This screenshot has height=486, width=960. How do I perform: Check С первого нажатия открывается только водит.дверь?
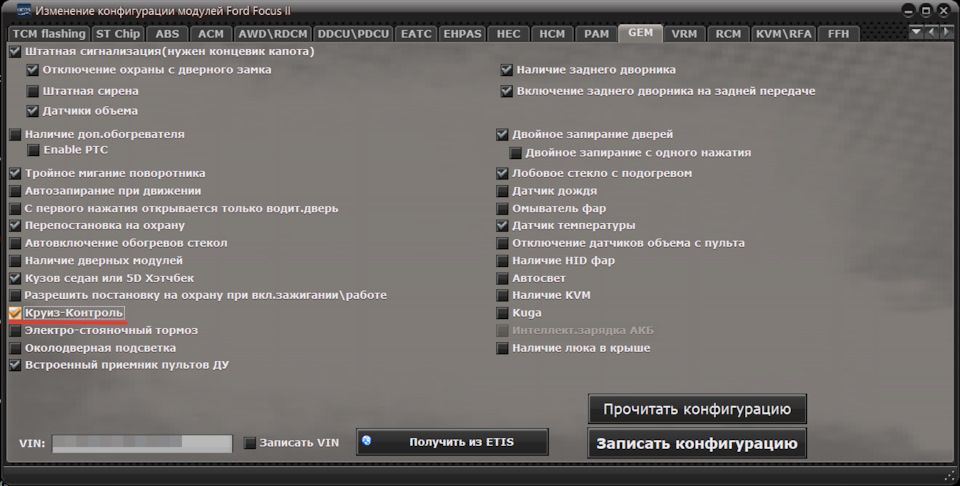click(x=15, y=209)
